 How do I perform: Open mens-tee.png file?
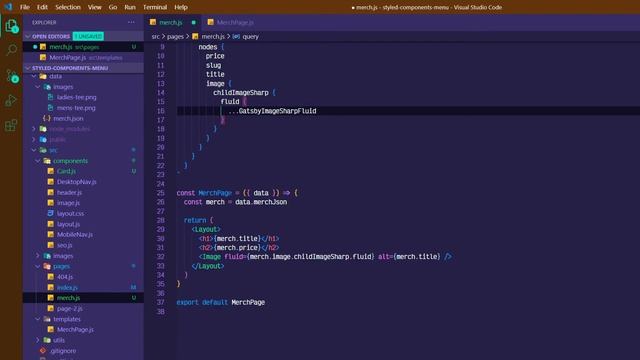[x=76, y=108]
